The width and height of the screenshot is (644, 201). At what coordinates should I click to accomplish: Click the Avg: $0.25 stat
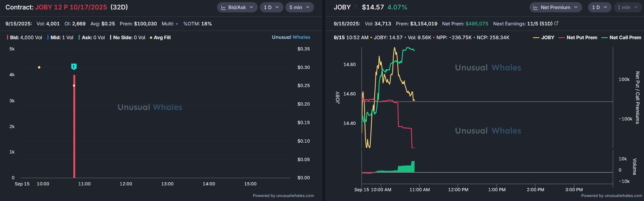tap(102, 24)
